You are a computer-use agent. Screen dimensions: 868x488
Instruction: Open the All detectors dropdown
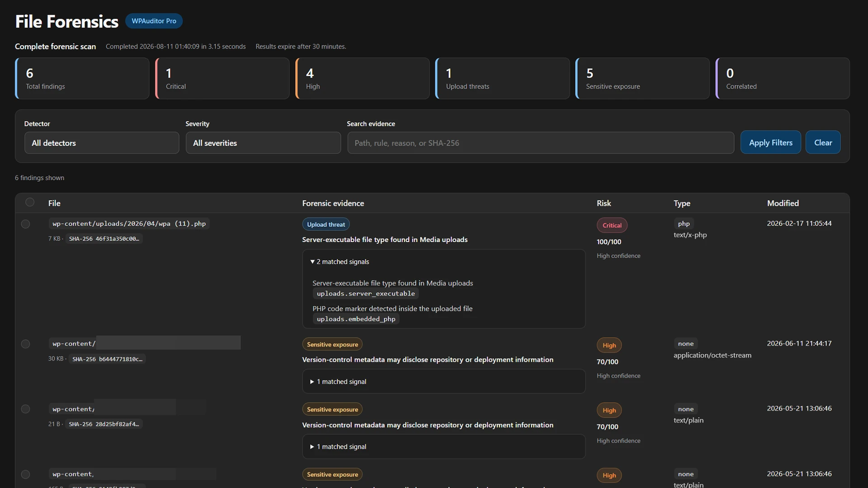tap(102, 143)
